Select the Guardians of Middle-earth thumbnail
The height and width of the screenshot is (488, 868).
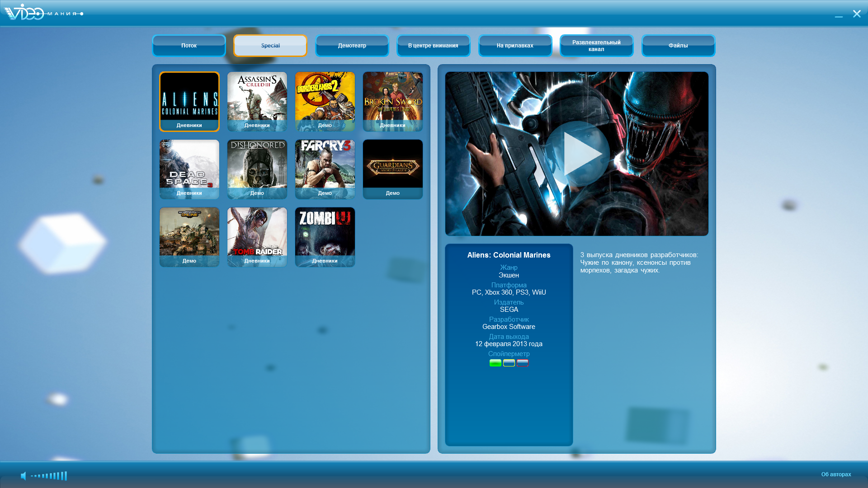(393, 169)
